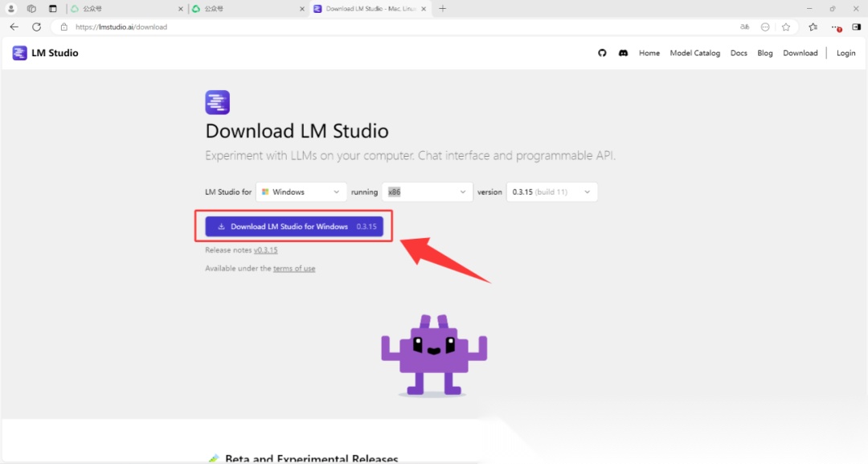This screenshot has height=464, width=868.
Task: Open Model Catalog in navigation
Action: pyautogui.click(x=694, y=53)
